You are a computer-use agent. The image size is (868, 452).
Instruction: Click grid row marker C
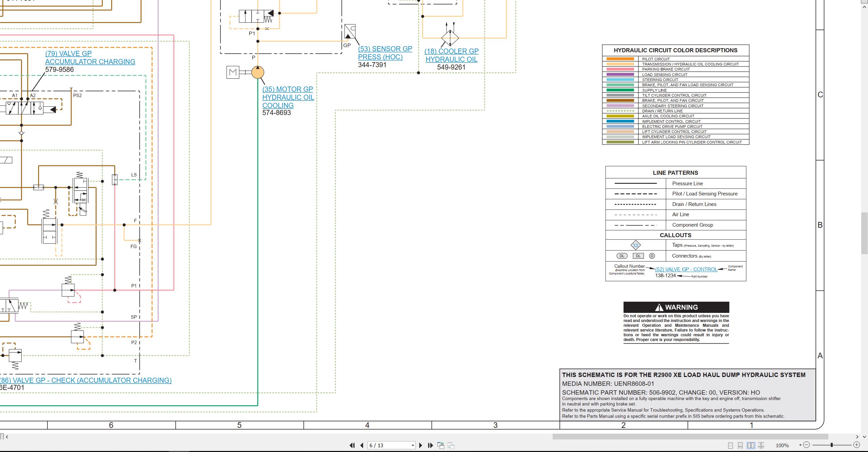(820, 95)
